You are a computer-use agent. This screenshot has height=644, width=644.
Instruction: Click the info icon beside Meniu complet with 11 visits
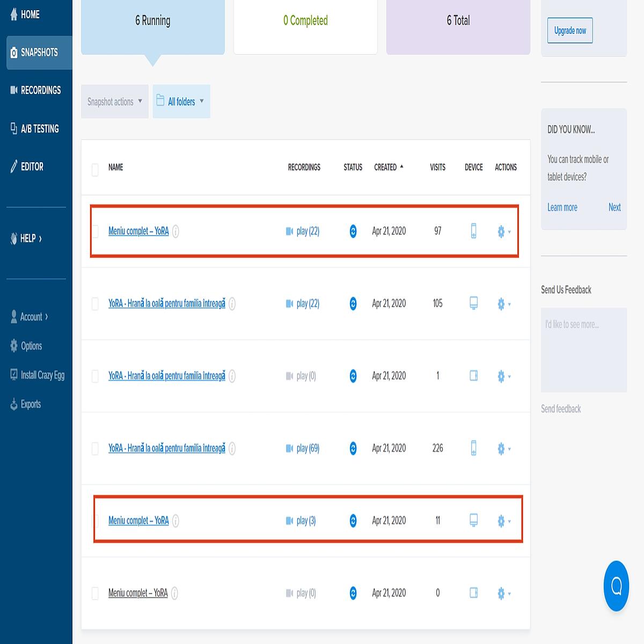click(175, 521)
